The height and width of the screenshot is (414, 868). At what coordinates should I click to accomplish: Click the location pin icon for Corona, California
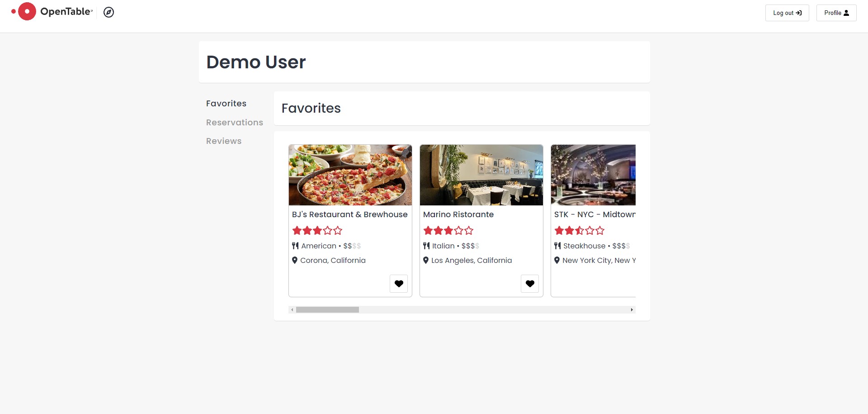[x=295, y=260]
